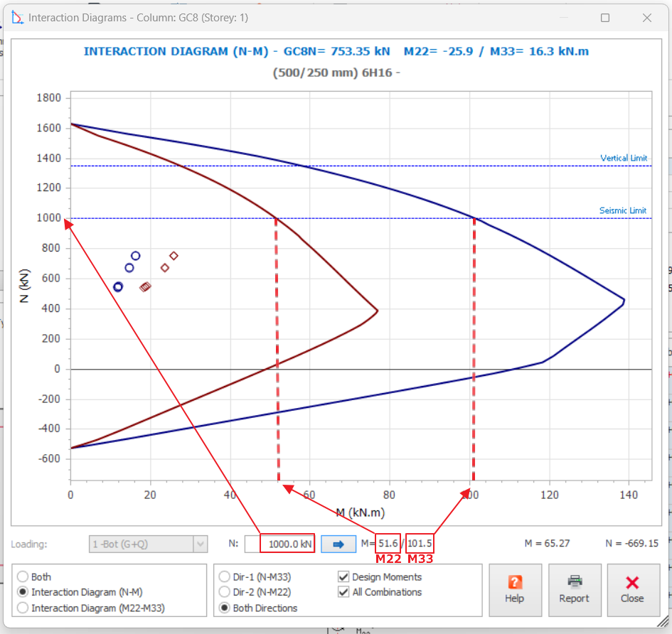This screenshot has height=634, width=672.
Task: Open Help with the question mark icon
Action: (515, 590)
